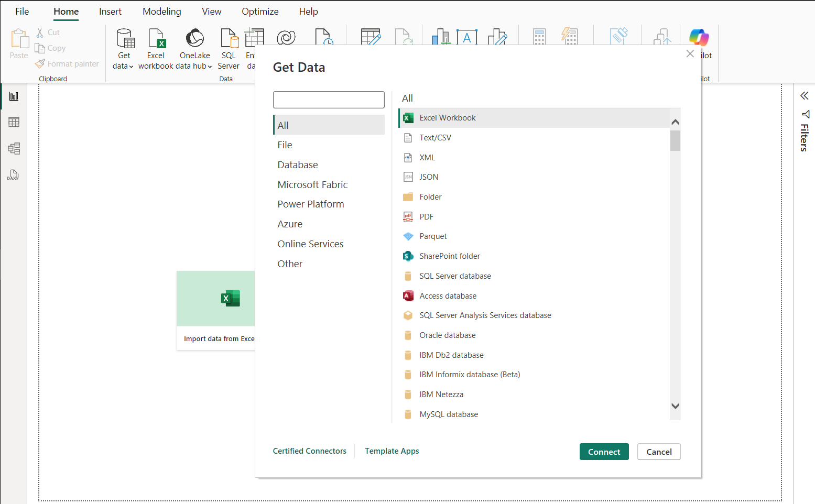The width and height of the screenshot is (815, 504).
Task: Click the Copilot ribbon icon
Action: [699, 38]
